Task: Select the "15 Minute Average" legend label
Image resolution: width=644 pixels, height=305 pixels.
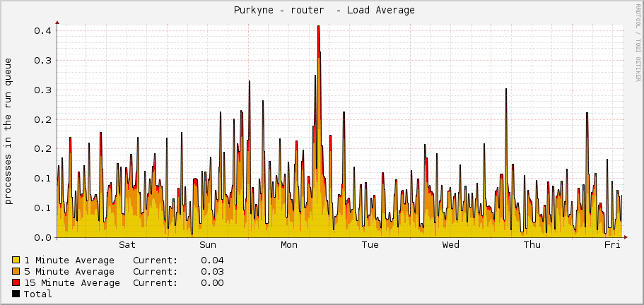Action: [71, 283]
